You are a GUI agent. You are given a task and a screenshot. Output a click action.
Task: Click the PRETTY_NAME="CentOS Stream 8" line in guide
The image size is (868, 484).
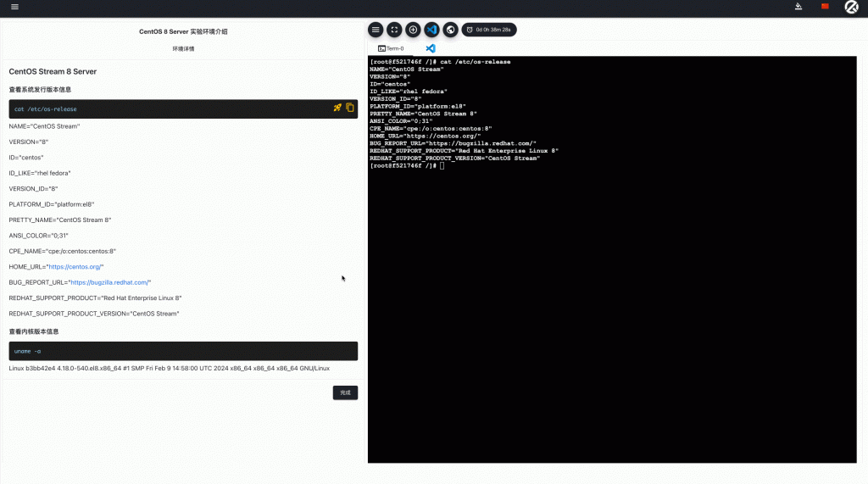click(x=60, y=220)
